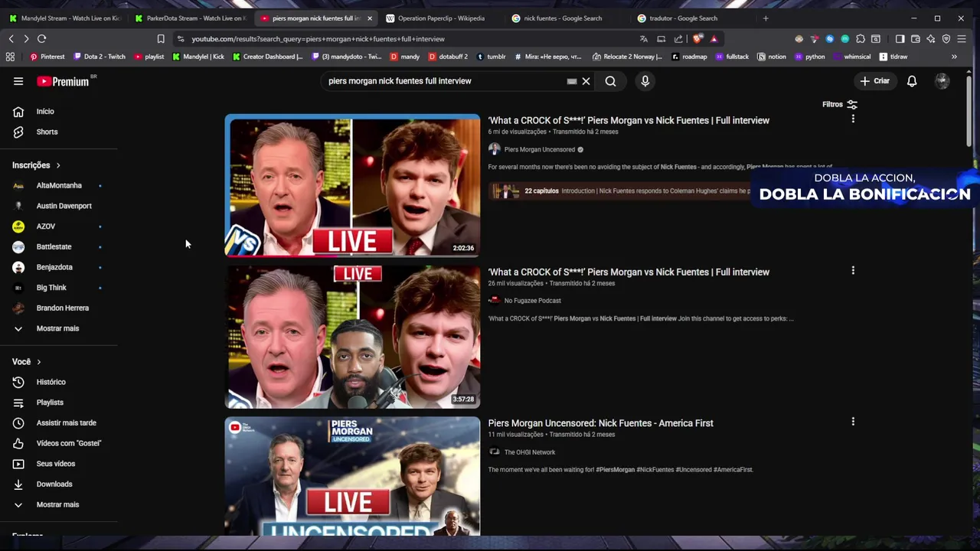Open options menu for first video result
The height and width of the screenshot is (551, 980).
[853, 119]
